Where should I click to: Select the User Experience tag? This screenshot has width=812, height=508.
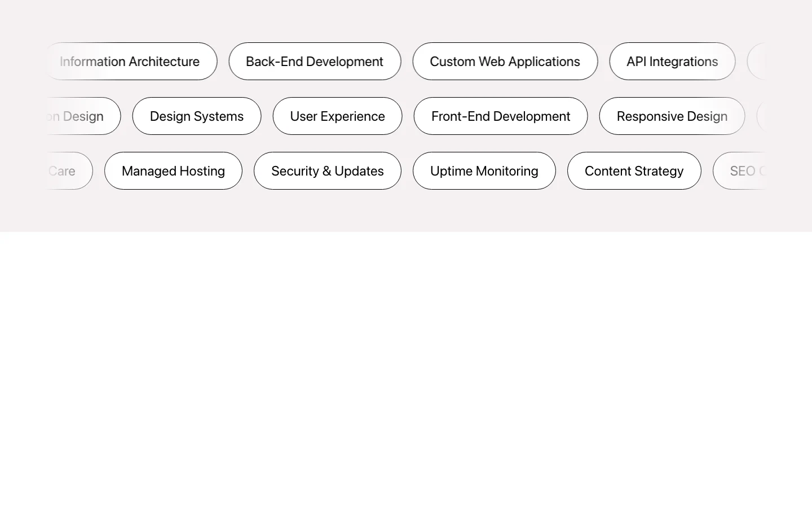pos(337,116)
